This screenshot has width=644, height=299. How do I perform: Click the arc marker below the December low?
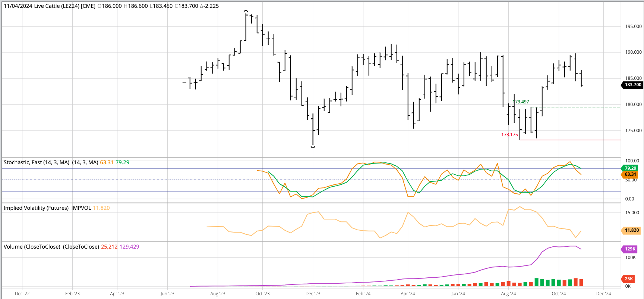click(x=313, y=147)
